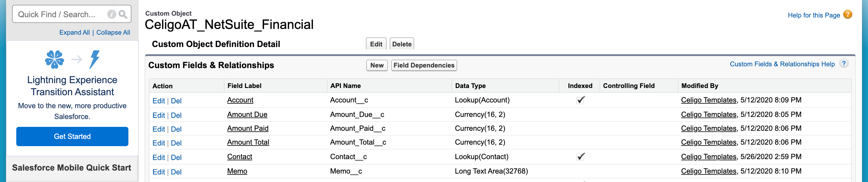868x182 pixels.
Task: Delete the Amount Paid field
Action: tap(176, 129)
